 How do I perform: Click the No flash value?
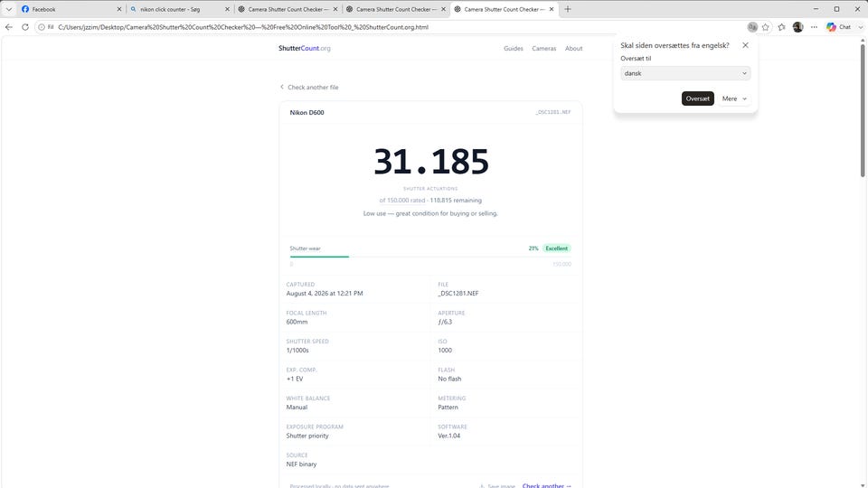pos(449,379)
